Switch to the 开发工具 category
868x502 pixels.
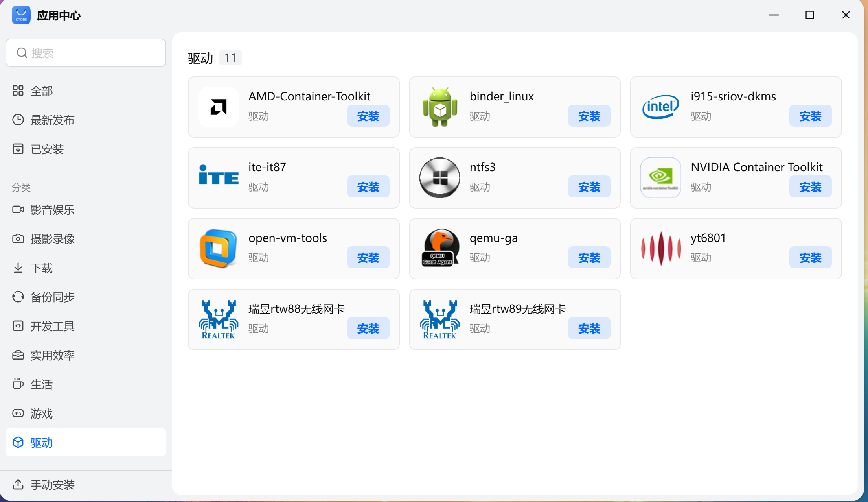point(86,326)
